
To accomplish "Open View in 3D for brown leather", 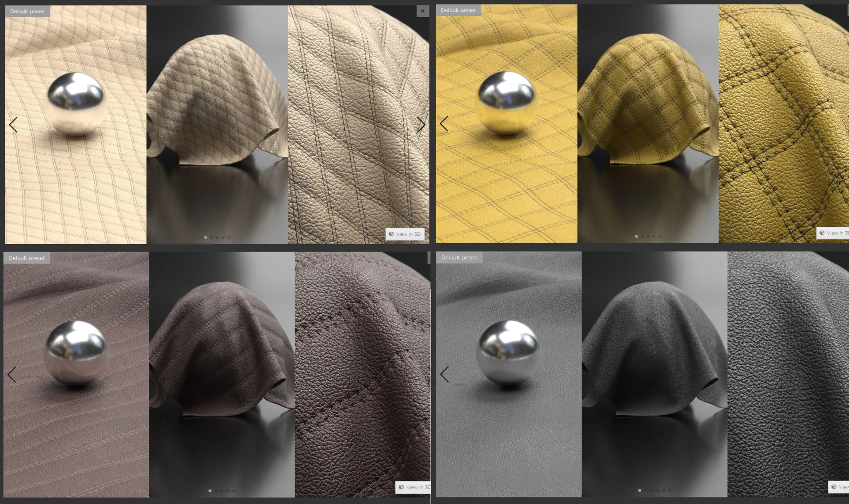I will click(x=414, y=487).
